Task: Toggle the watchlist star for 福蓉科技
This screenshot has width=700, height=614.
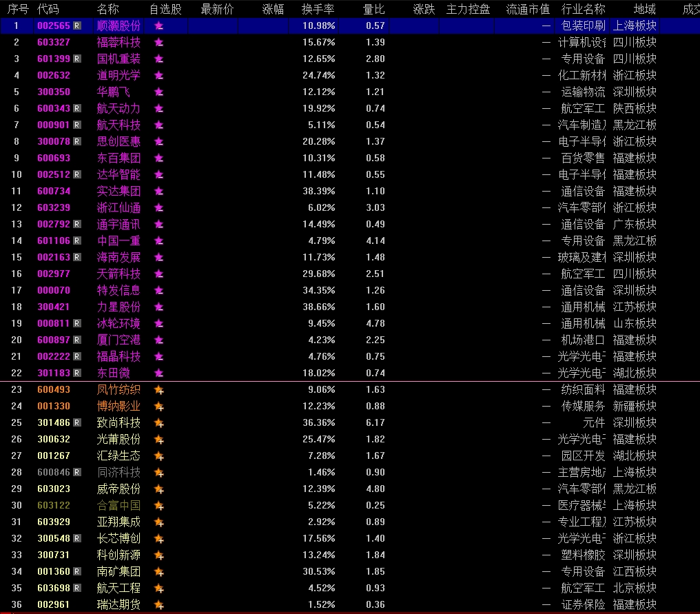Action: coord(158,43)
